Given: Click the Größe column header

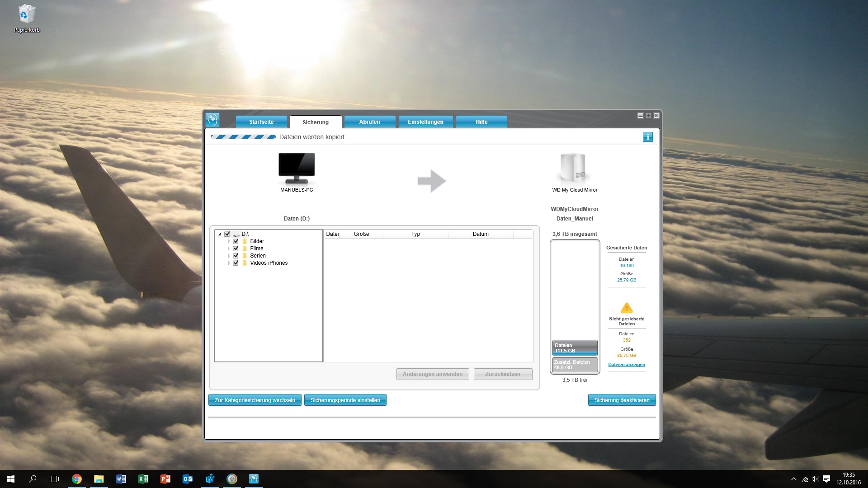Looking at the screenshot, I should click(361, 234).
